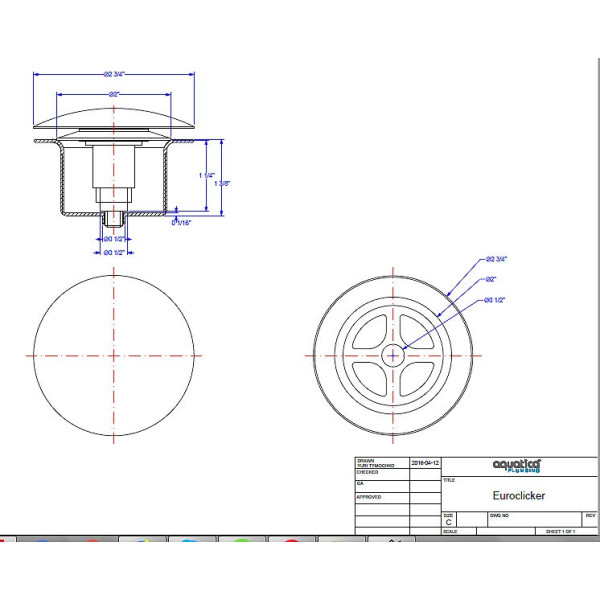This screenshot has width=600, height=600.
Task: Select the 0 1/16" thickness dimension
Action: coord(181,223)
